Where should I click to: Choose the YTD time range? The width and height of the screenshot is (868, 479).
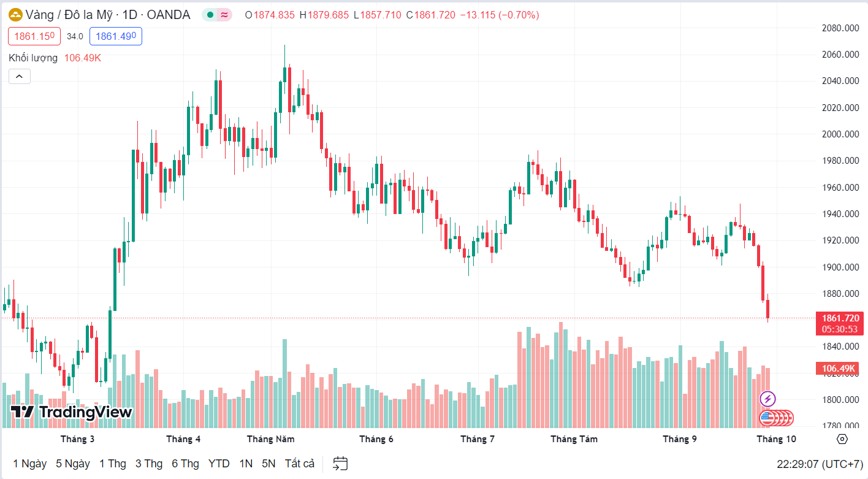click(219, 464)
